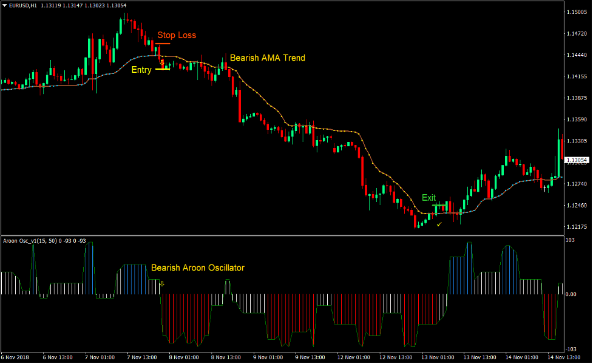
Task: Select the Bearish AMA Trend text label
Action: 267,58
